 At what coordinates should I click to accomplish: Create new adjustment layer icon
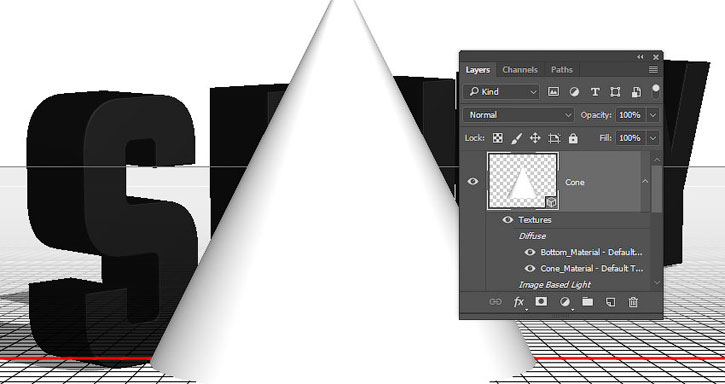coord(565,302)
